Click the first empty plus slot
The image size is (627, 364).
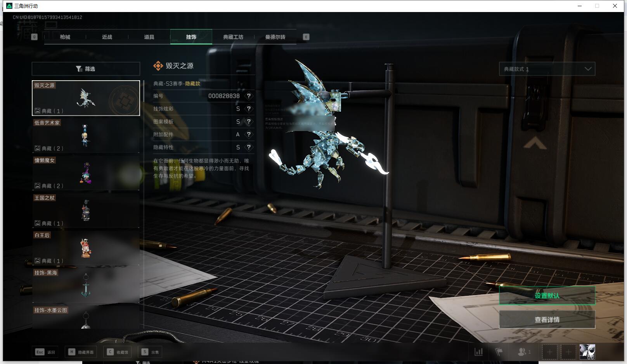549,352
